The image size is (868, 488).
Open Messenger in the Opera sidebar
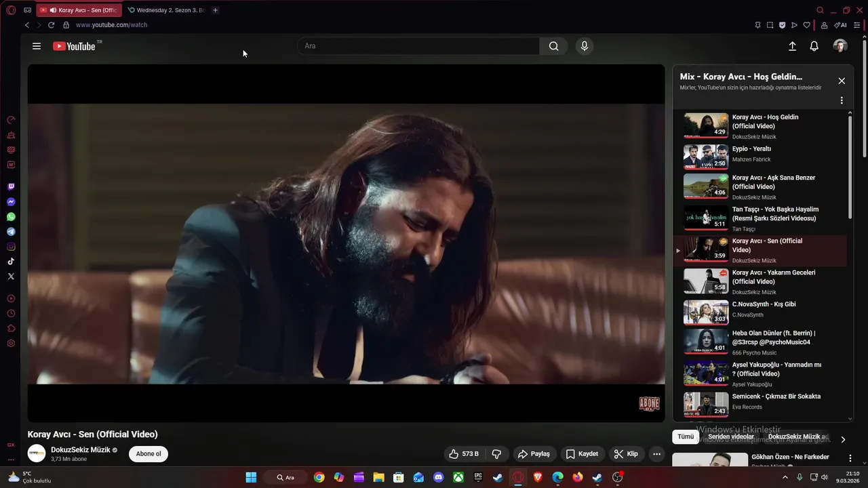11,202
